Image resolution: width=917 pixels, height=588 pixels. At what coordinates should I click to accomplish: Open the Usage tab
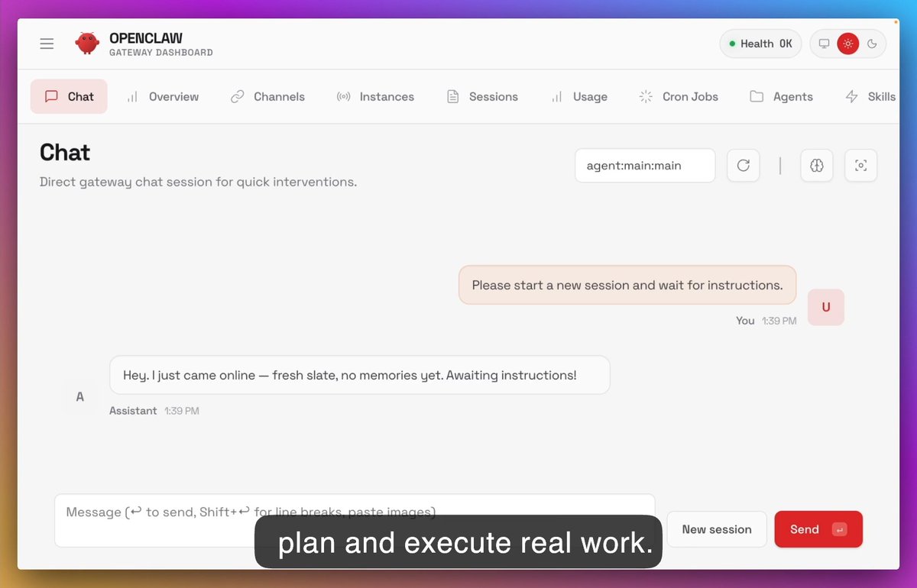[579, 96]
